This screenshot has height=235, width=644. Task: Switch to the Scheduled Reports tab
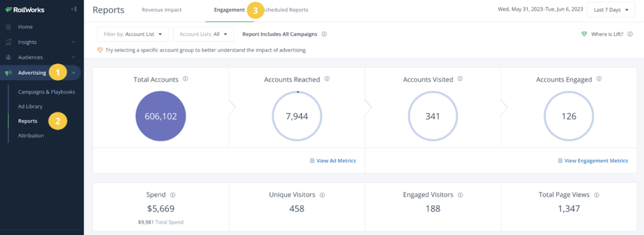pyautogui.click(x=286, y=10)
